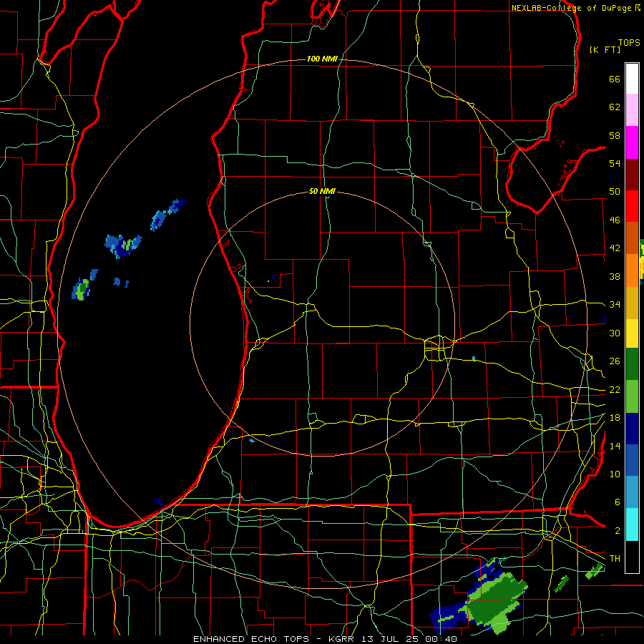Click the KGRR radar site identifier
This screenshot has height=644, width=644.
pyautogui.click(x=342, y=639)
